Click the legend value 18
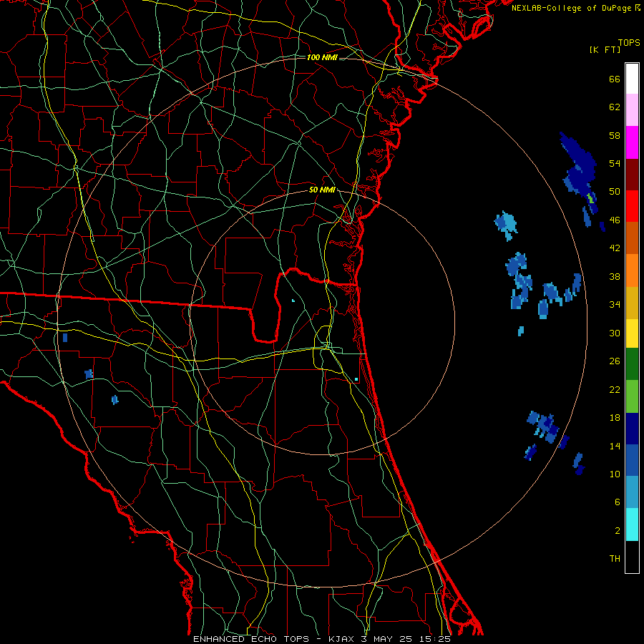Screen dimensions: 644x644 click(x=615, y=418)
